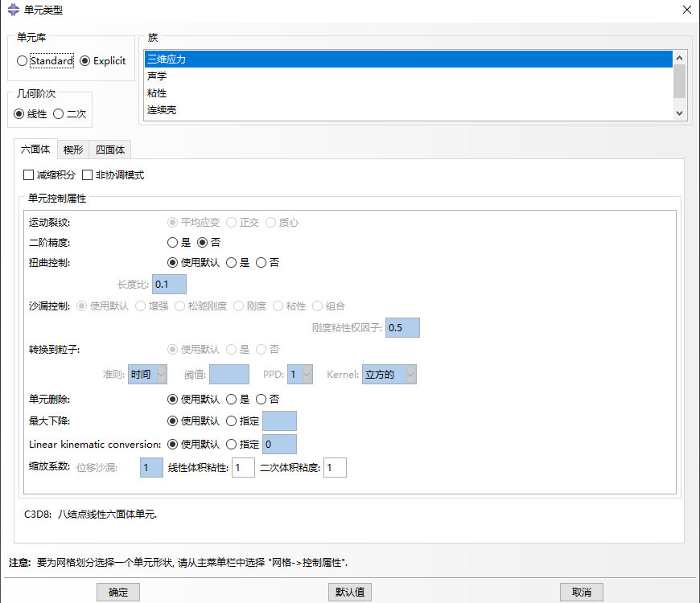Click the 最大下降 value field
700x603 pixels.
click(x=279, y=421)
